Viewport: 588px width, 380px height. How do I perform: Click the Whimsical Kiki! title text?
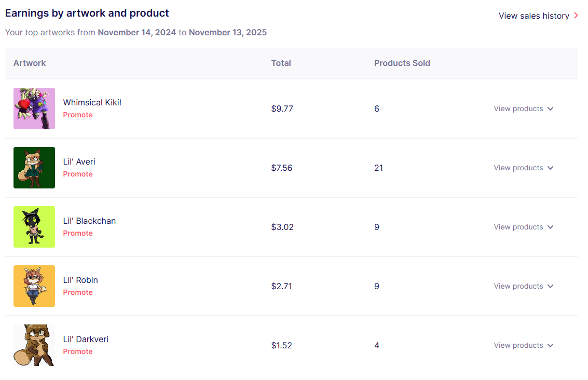coord(92,102)
